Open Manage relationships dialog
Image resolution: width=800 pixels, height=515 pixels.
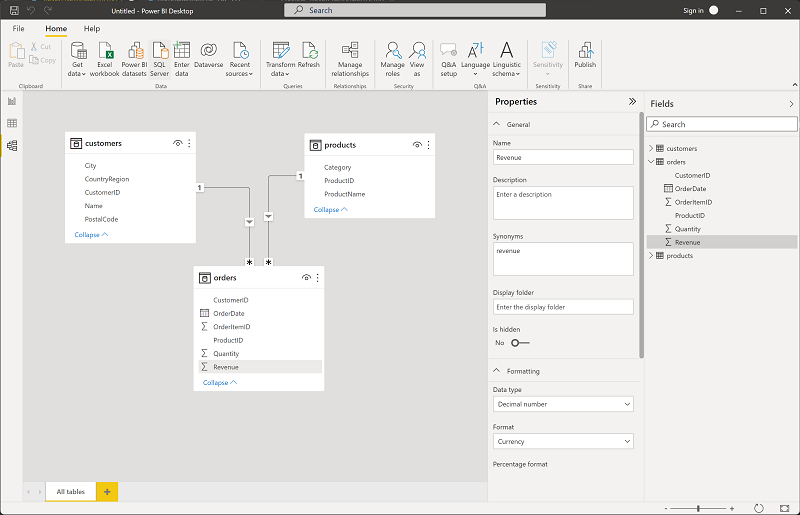coord(350,59)
